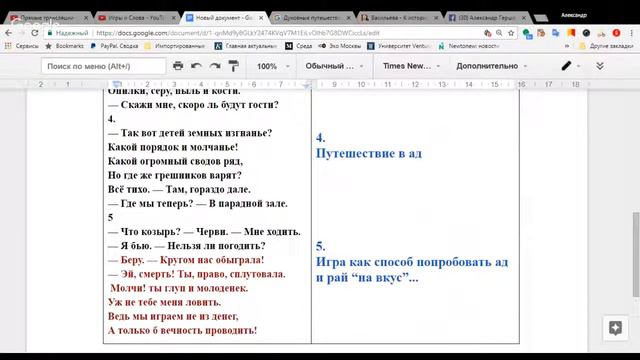The height and width of the screenshot is (360, 640).
Task: Click the zoom magnifier icon in address bar
Action: (x=499, y=33)
